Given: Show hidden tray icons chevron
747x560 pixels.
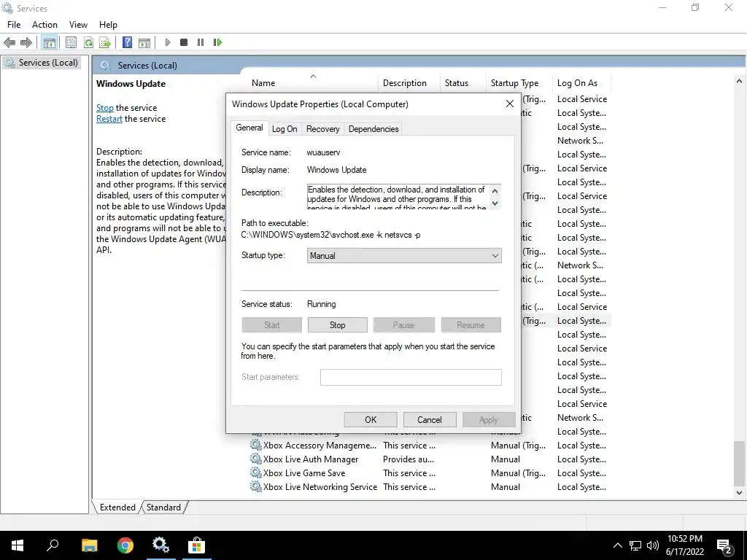Looking at the screenshot, I should [x=617, y=545].
